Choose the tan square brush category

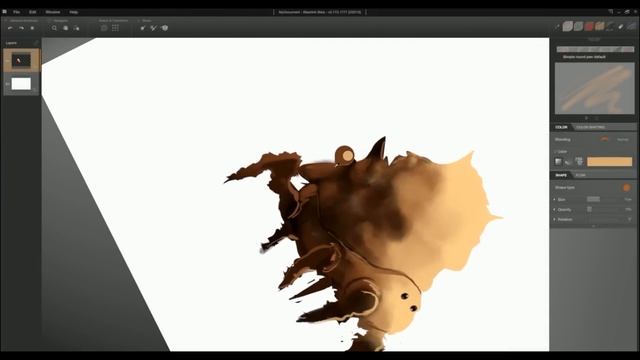click(600, 27)
